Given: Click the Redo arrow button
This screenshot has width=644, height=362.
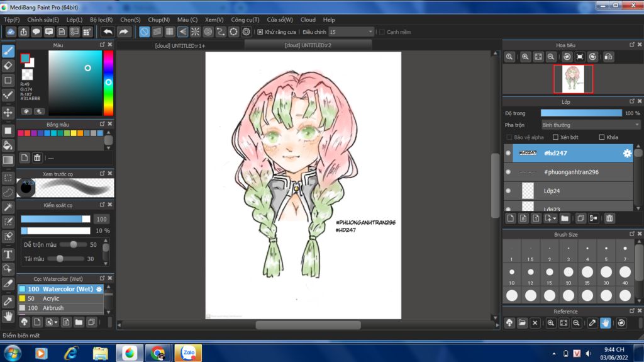Looking at the screenshot, I should pos(123,31).
